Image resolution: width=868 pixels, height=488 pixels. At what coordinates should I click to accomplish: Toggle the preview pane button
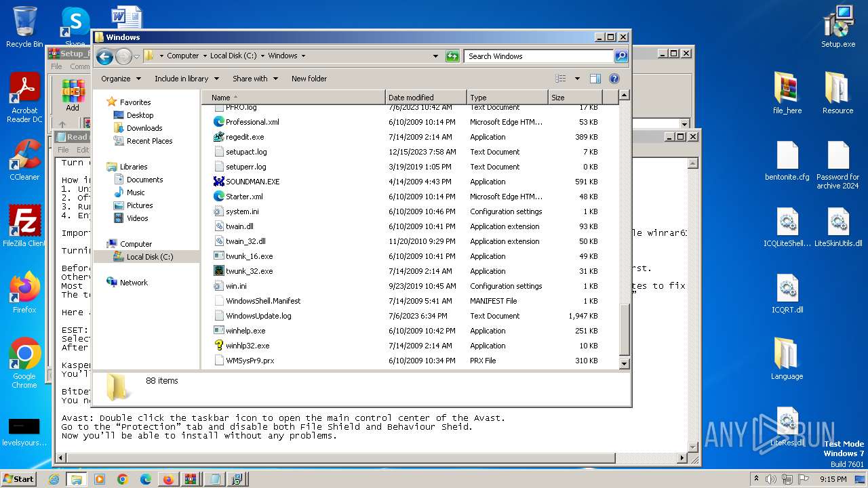pos(595,79)
